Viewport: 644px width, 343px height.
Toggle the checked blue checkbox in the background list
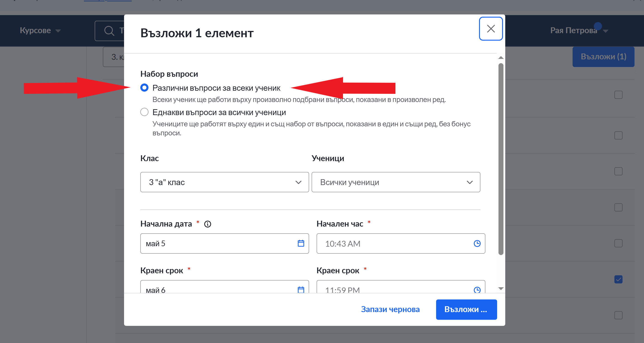[x=618, y=279]
